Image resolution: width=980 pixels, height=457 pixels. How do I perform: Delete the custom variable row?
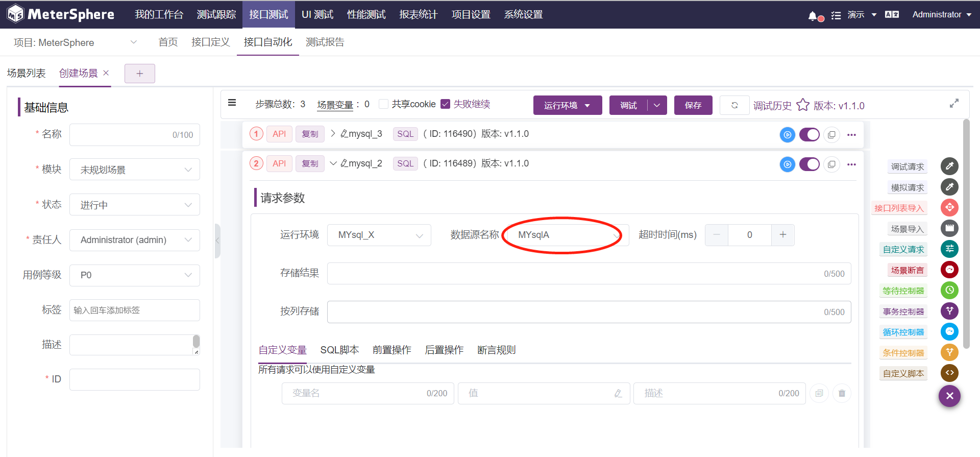[x=842, y=393]
